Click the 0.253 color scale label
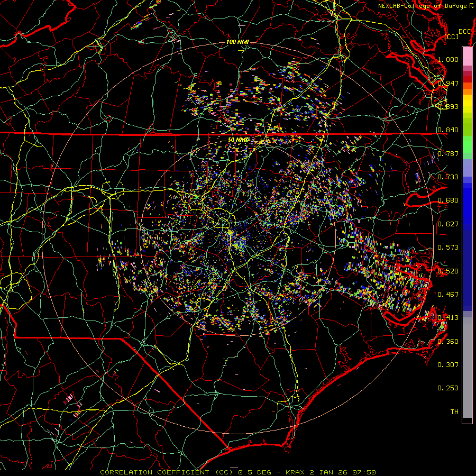This screenshot has height=476, width=476. point(448,388)
